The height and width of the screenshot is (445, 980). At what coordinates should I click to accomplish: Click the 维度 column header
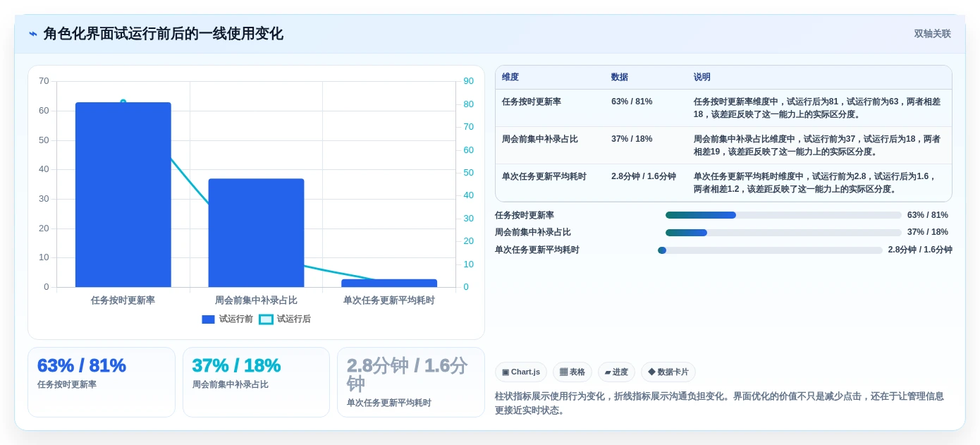coord(510,78)
